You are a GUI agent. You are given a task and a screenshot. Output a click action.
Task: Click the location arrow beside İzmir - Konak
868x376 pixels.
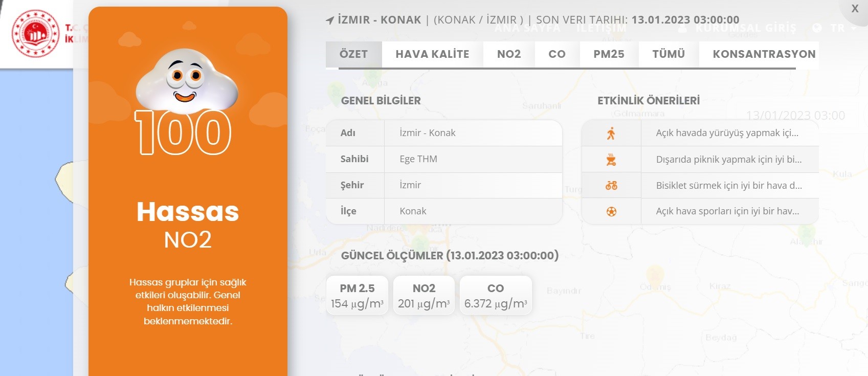tap(330, 20)
